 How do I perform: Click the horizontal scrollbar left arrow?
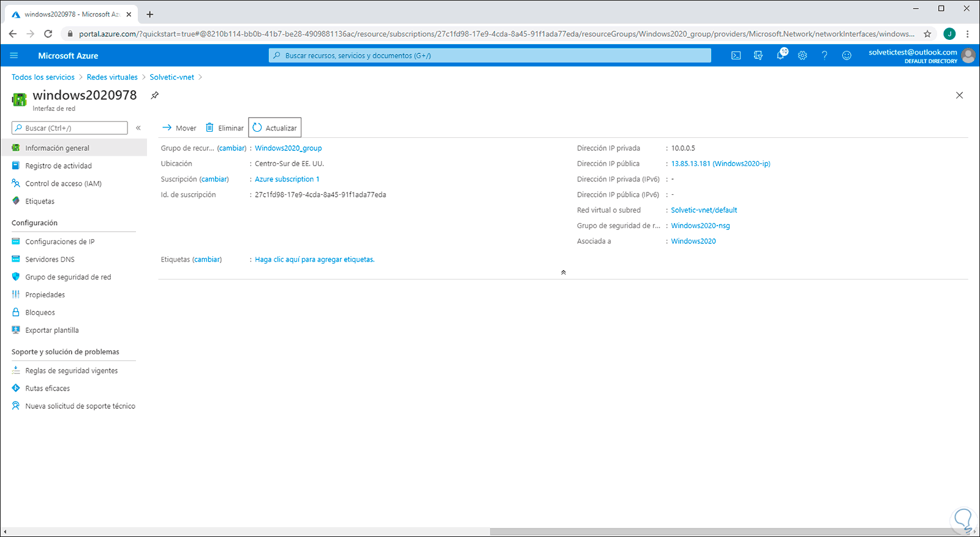(x=5, y=532)
